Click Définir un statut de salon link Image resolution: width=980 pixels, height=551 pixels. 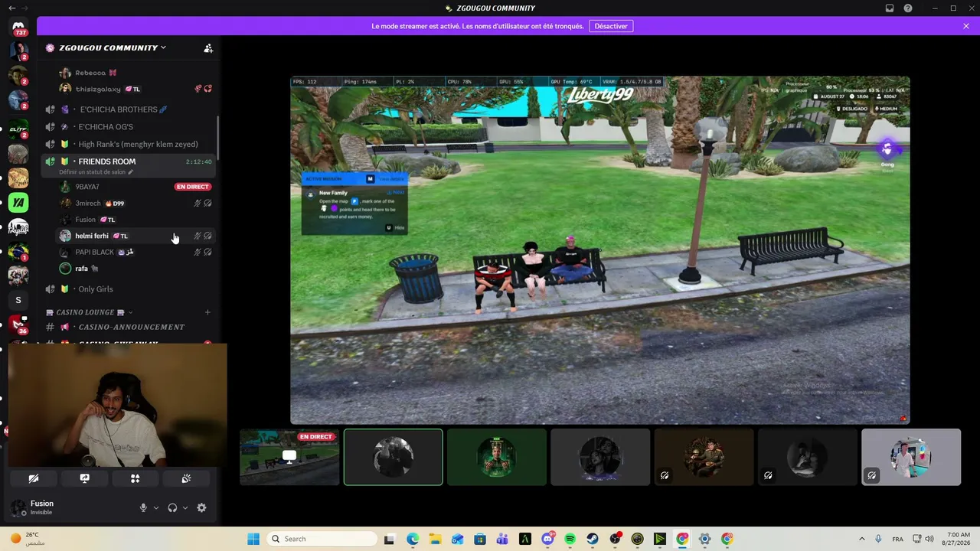(x=96, y=172)
